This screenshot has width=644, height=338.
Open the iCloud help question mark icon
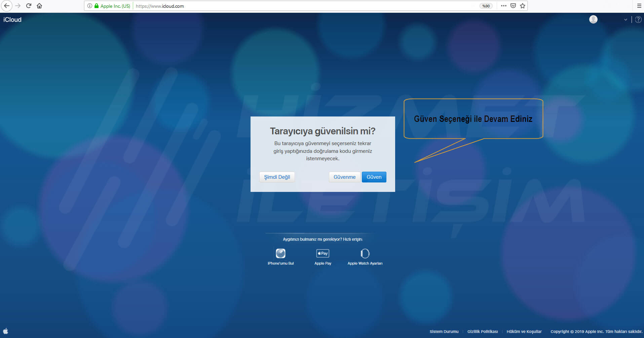coord(638,20)
